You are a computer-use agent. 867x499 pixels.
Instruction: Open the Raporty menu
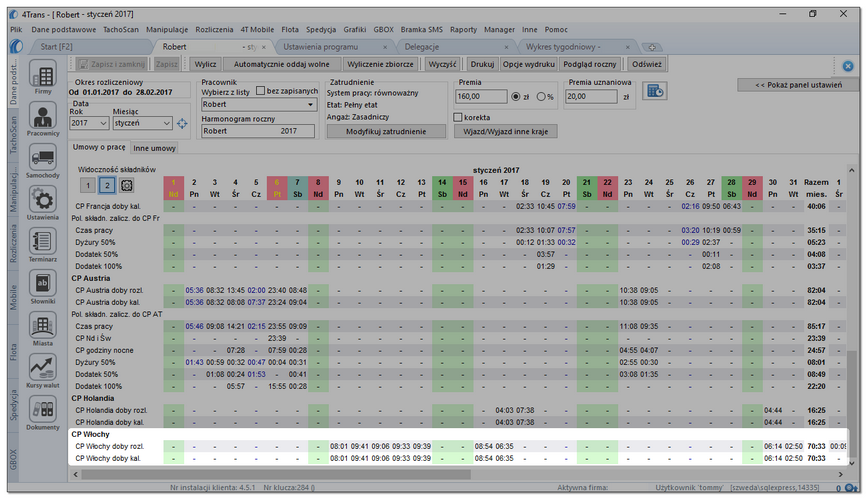(463, 29)
